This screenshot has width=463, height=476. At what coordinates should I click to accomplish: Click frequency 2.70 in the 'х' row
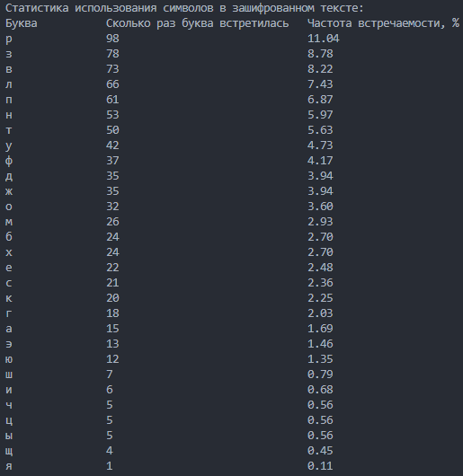click(320, 252)
